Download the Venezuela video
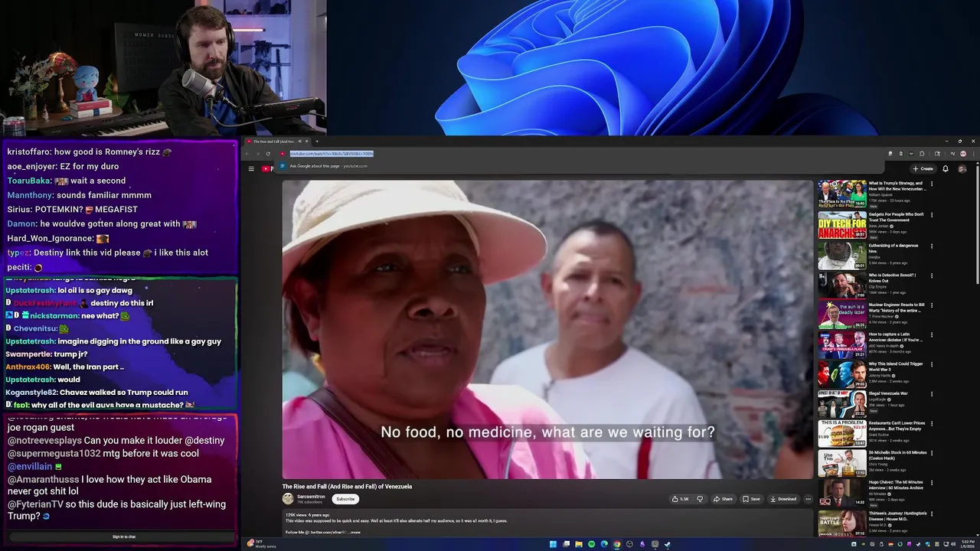 pos(783,499)
